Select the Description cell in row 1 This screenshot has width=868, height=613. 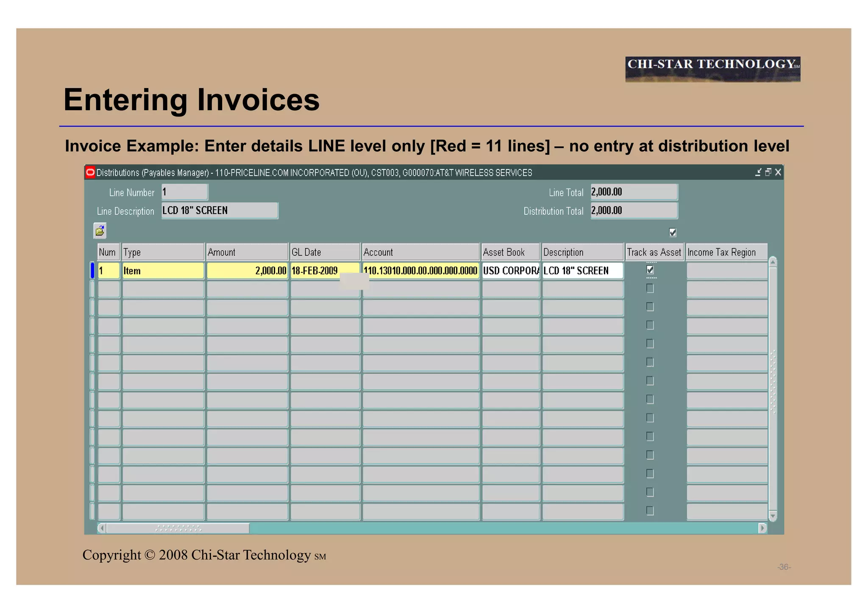tap(583, 271)
